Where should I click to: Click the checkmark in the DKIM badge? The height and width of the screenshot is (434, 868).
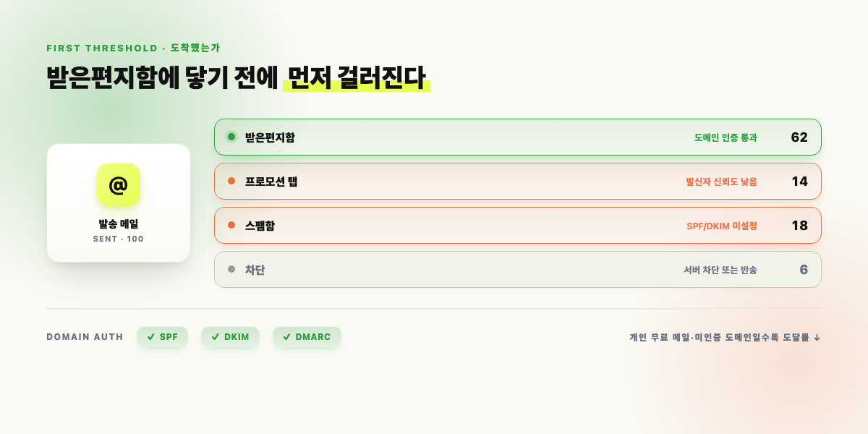215,337
